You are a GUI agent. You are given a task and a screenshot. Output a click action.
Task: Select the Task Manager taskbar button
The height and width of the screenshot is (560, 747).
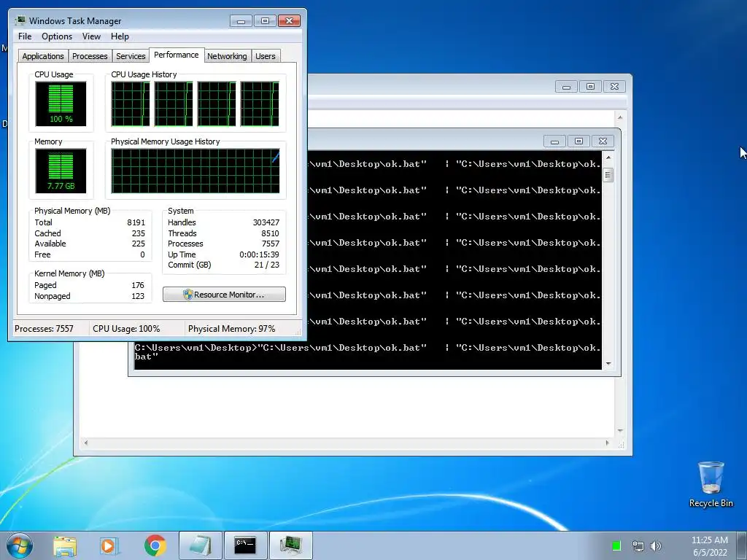point(291,545)
